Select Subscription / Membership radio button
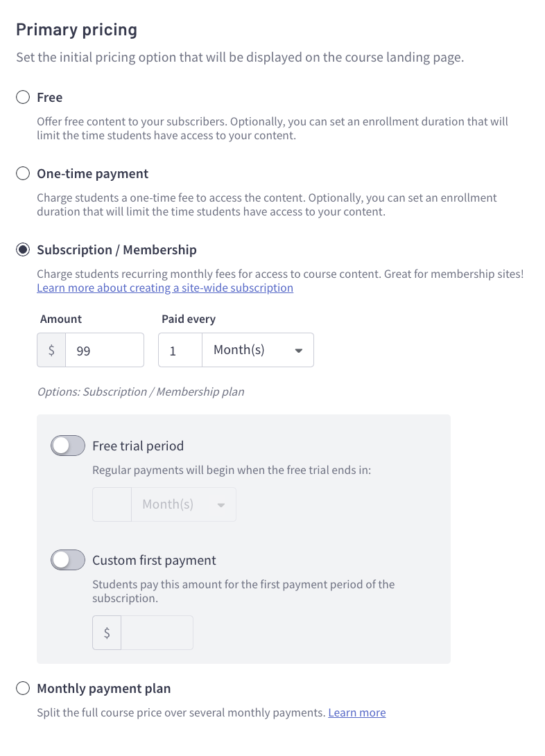 point(23,249)
